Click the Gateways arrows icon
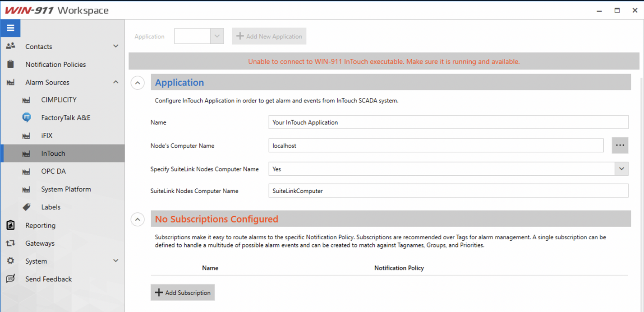 [10, 243]
